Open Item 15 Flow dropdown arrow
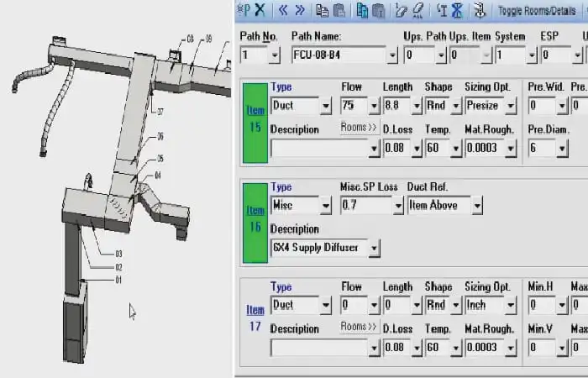 click(x=374, y=106)
